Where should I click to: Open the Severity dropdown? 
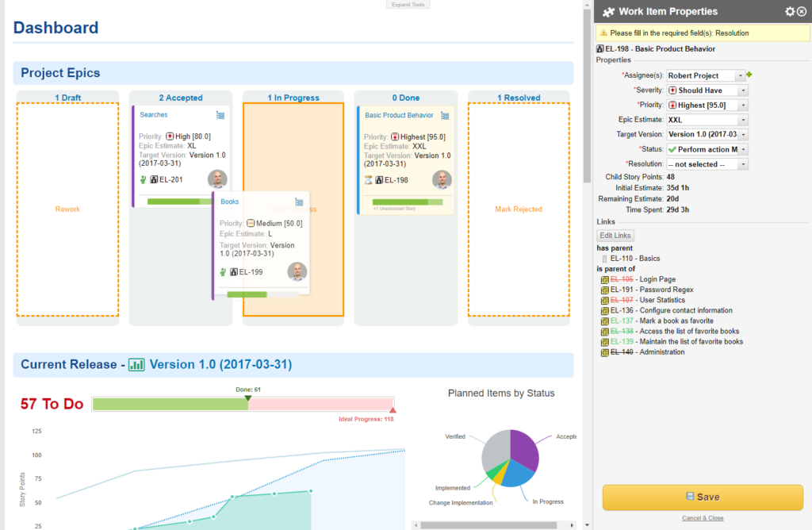pos(742,90)
